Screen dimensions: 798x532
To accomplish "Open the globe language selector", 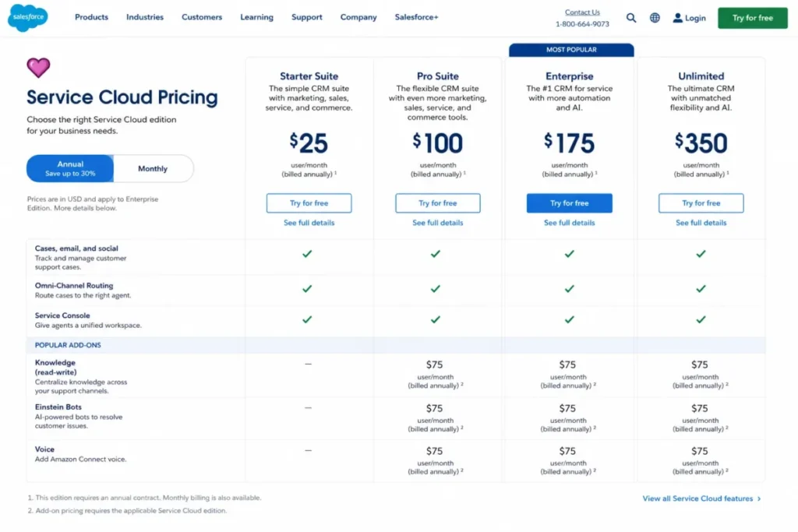I will click(x=655, y=18).
